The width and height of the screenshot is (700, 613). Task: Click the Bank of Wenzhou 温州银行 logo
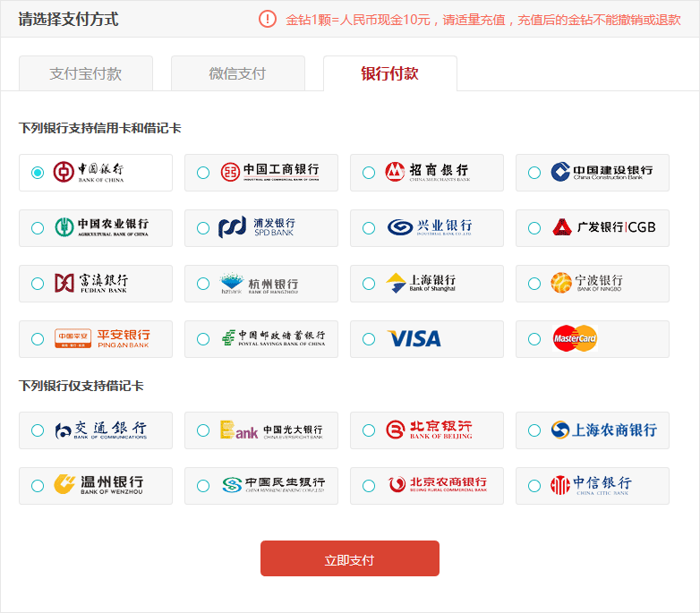pos(98,485)
